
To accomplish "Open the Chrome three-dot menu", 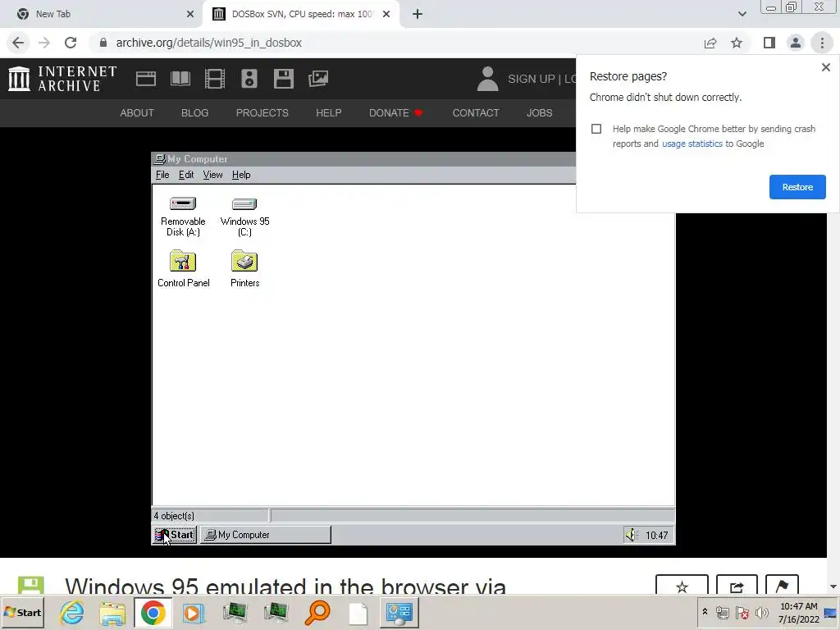I will (822, 43).
